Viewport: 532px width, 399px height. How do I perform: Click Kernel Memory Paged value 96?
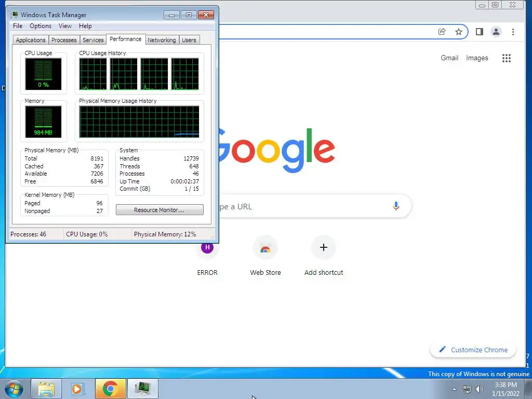pos(99,203)
